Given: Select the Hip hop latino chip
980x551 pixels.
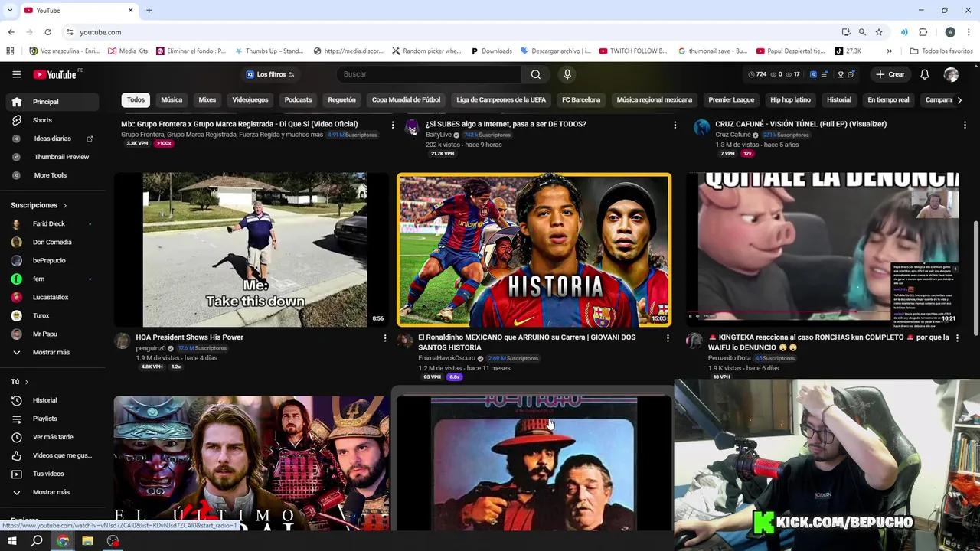Looking at the screenshot, I should (790, 99).
